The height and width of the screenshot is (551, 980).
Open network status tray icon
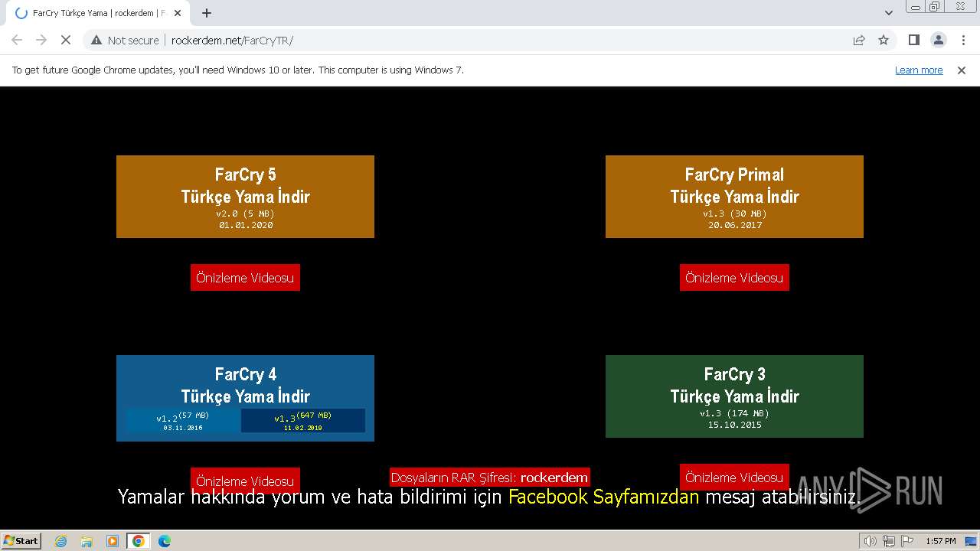[889, 541]
